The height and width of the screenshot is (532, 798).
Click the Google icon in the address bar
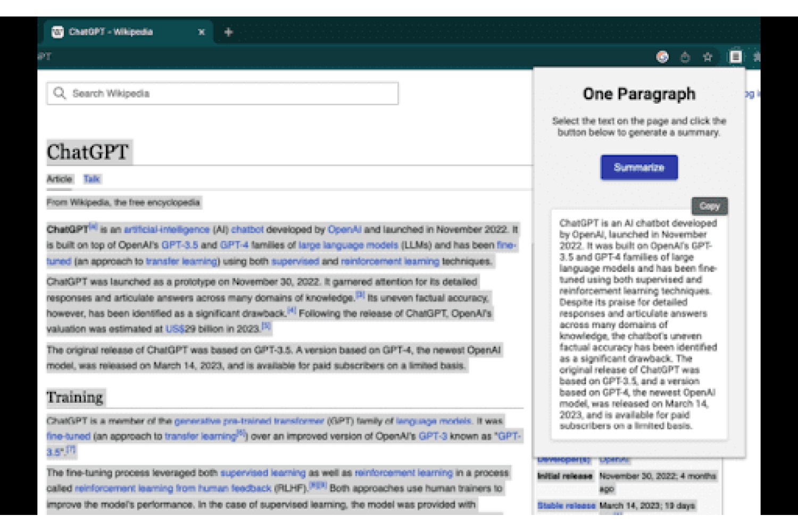(x=662, y=57)
